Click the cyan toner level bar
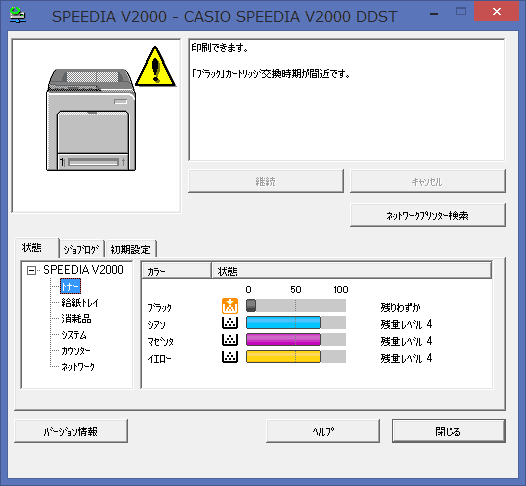Image resolution: width=526 pixels, height=486 pixels. 296,323
